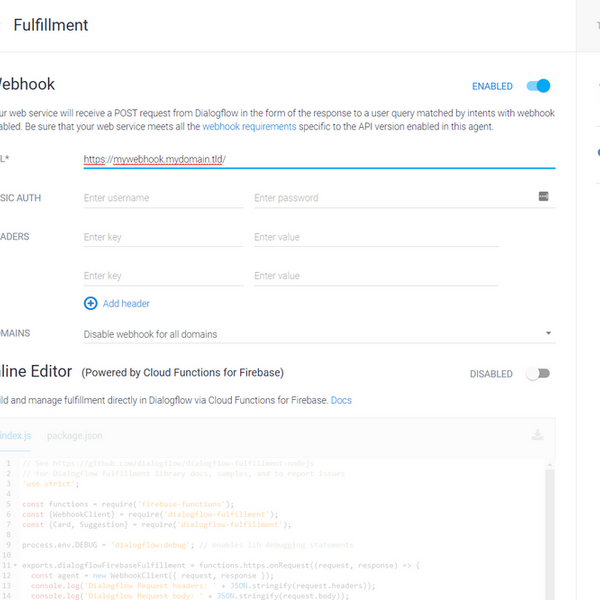600x600 pixels.
Task: Click the first header 'Enter value' field
Action: coord(376,237)
